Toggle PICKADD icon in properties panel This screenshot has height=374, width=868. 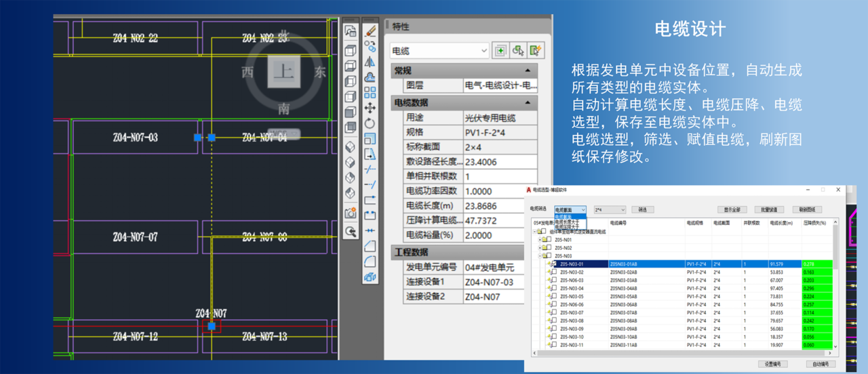[500, 51]
